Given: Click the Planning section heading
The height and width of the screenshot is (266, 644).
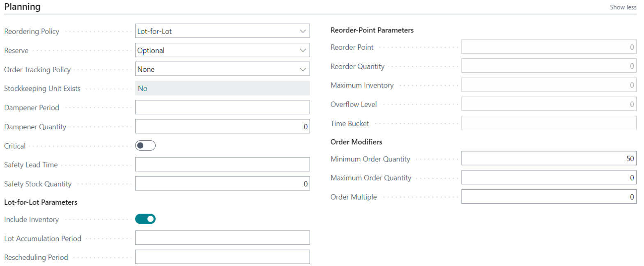Looking at the screenshot, I should point(22,7).
